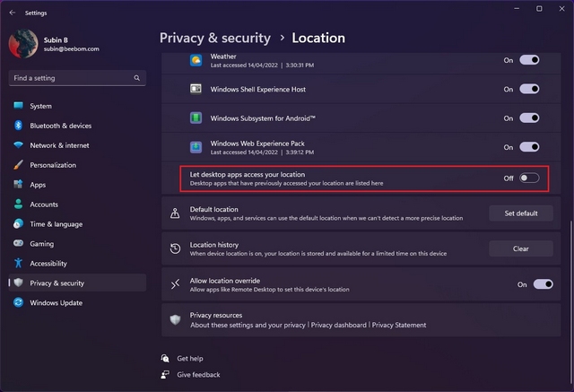Click the back arrow in Settings title bar
Viewport: 574px width, 392px height.
click(12, 13)
